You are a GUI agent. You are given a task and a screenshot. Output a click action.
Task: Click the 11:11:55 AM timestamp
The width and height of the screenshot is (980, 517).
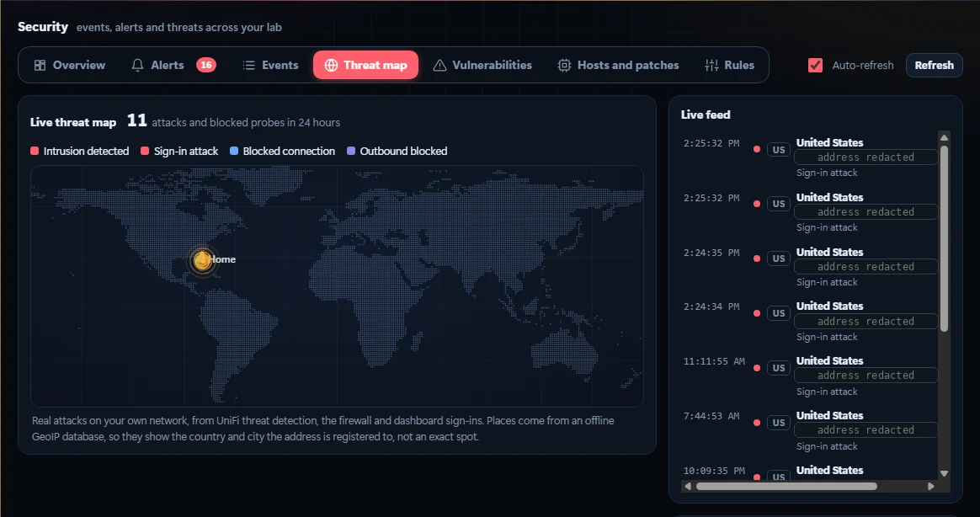tap(714, 361)
